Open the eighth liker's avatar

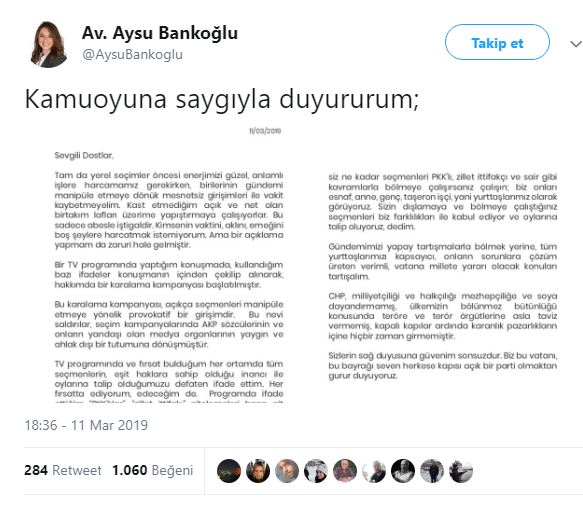(x=432, y=471)
